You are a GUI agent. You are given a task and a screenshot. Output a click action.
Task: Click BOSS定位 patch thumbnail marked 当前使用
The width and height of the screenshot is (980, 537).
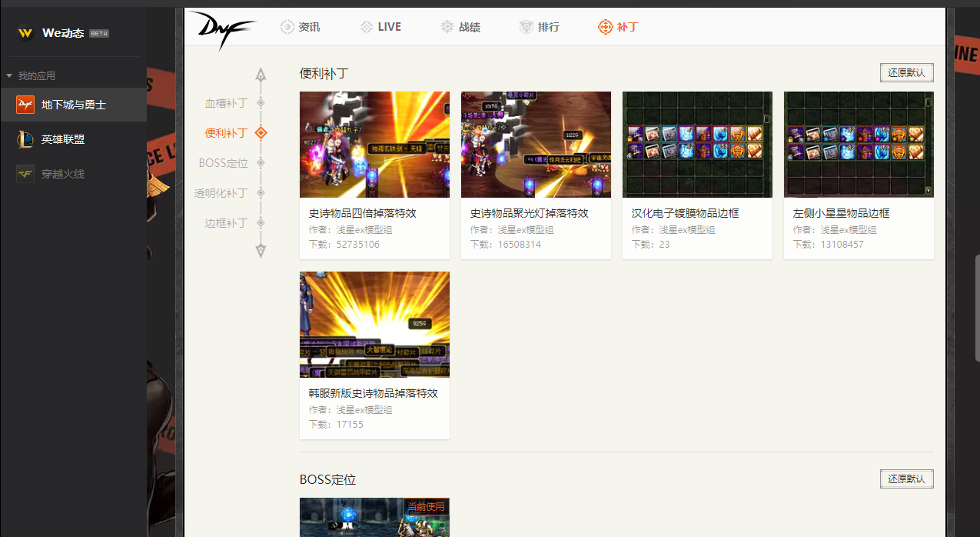click(374, 517)
